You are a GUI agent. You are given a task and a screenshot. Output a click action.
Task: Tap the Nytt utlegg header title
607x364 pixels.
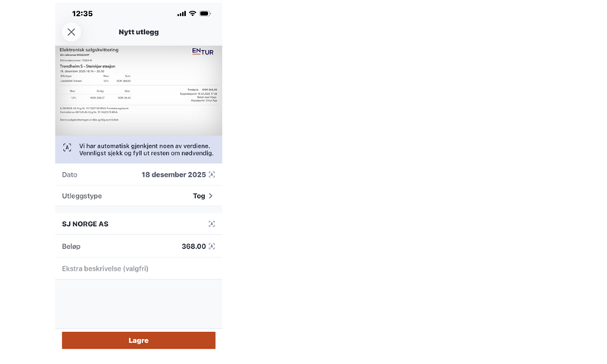tap(139, 32)
